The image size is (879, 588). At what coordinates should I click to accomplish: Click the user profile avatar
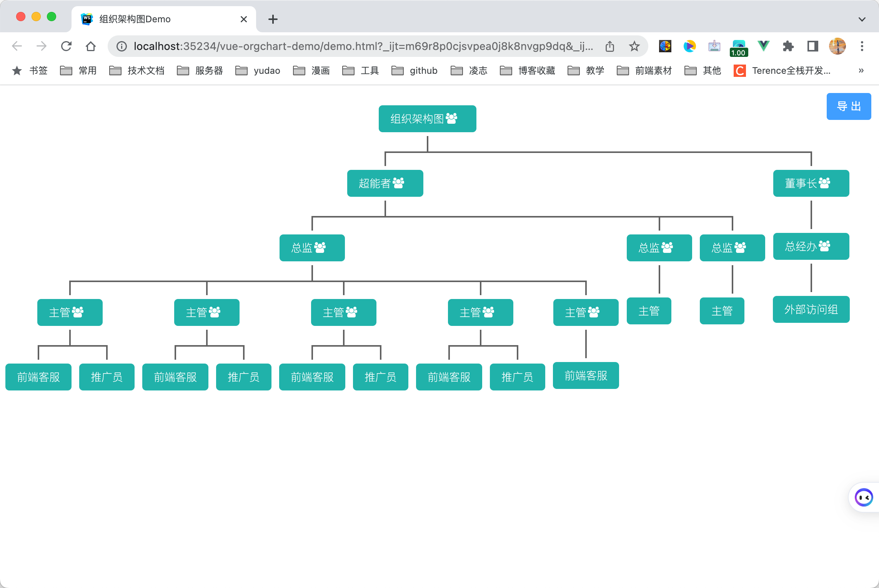(837, 46)
